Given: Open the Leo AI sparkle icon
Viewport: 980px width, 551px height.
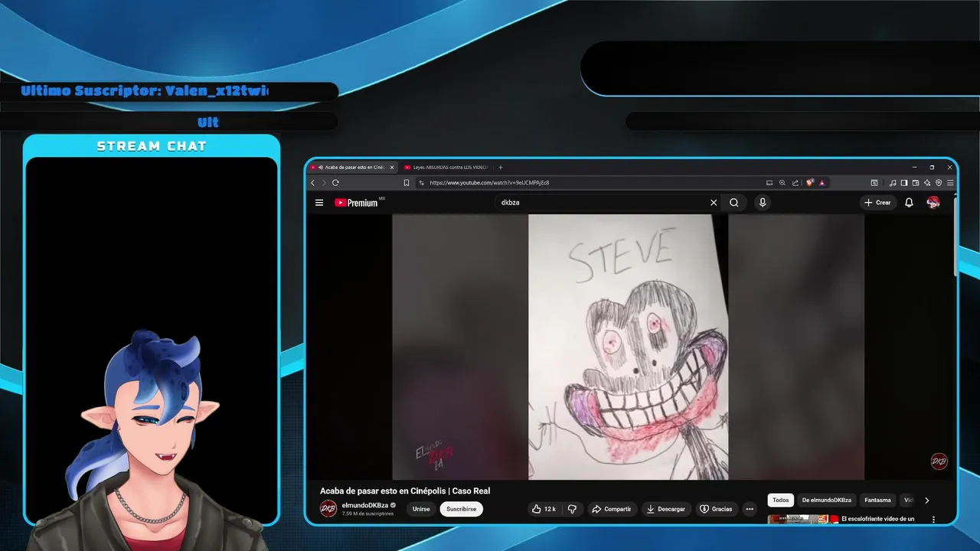Looking at the screenshot, I should coord(927,183).
